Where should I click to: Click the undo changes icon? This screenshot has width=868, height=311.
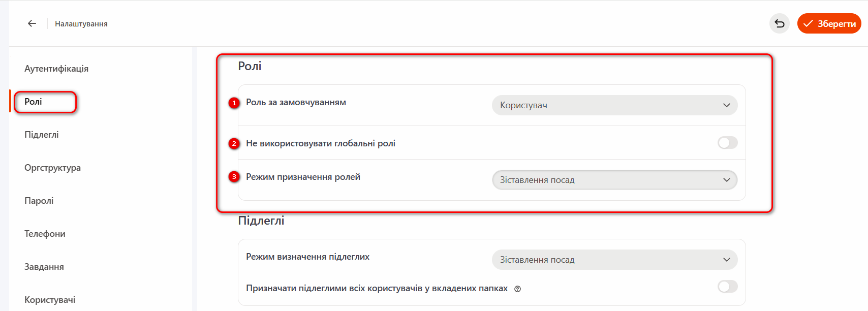(780, 23)
